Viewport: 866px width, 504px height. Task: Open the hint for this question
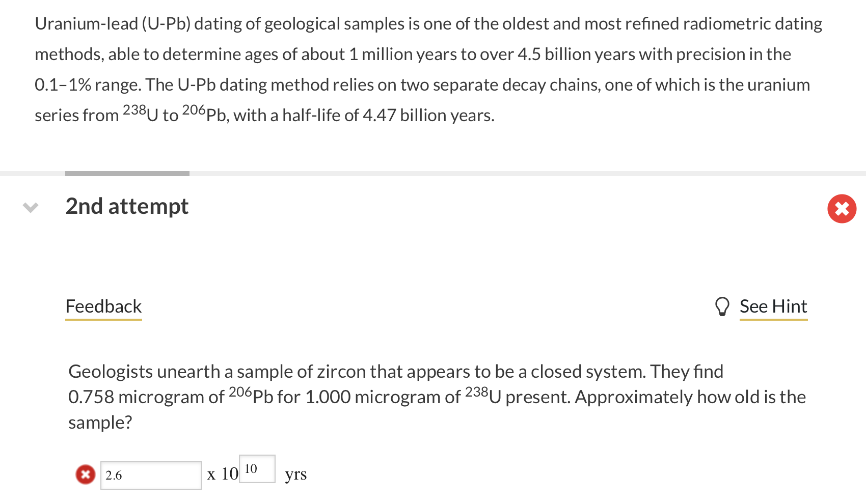pyautogui.click(x=773, y=306)
